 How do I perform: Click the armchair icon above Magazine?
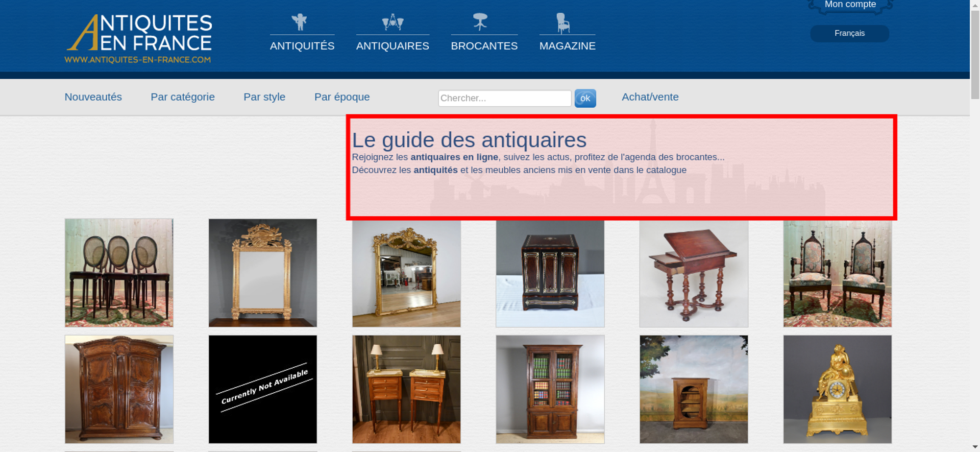[563, 23]
